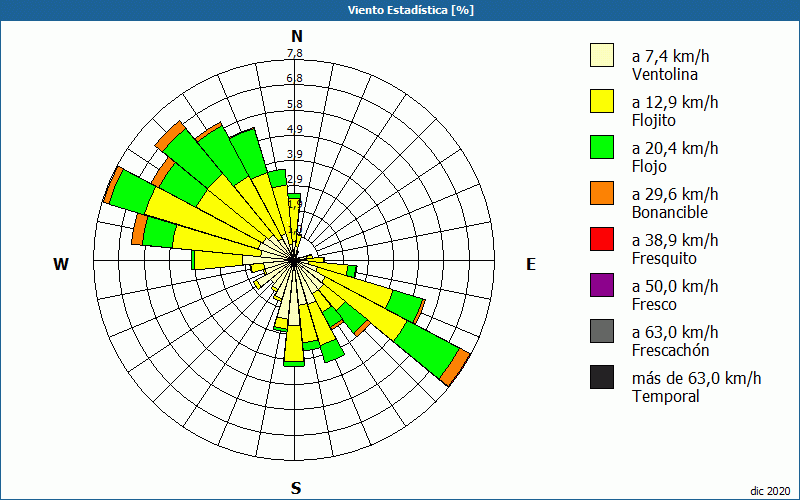800x500 pixels.
Task: Click the Bonancible orange color swatch
Action: coord(602,193)
